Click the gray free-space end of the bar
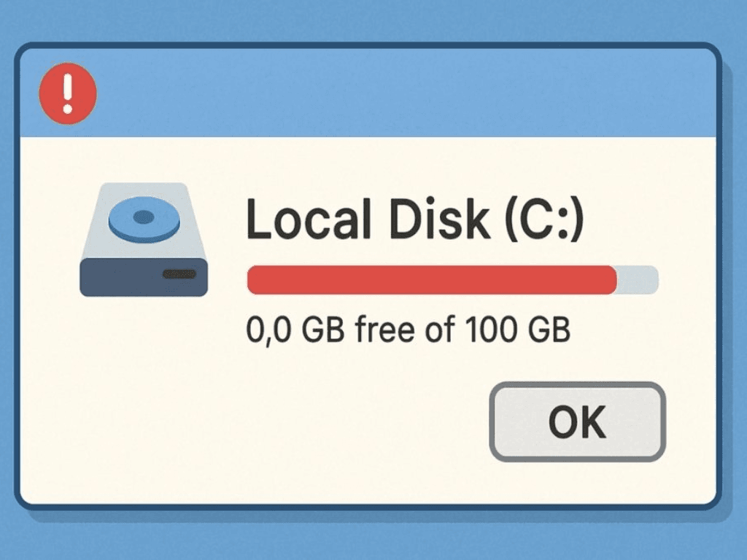The height and width of the screenshot is (560, 747). [x=639, y=280]
